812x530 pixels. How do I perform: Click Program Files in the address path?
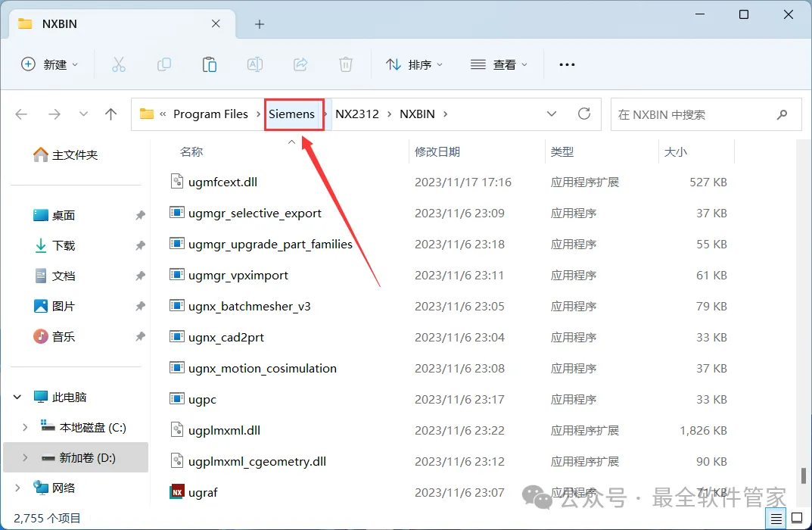[210, 114]
